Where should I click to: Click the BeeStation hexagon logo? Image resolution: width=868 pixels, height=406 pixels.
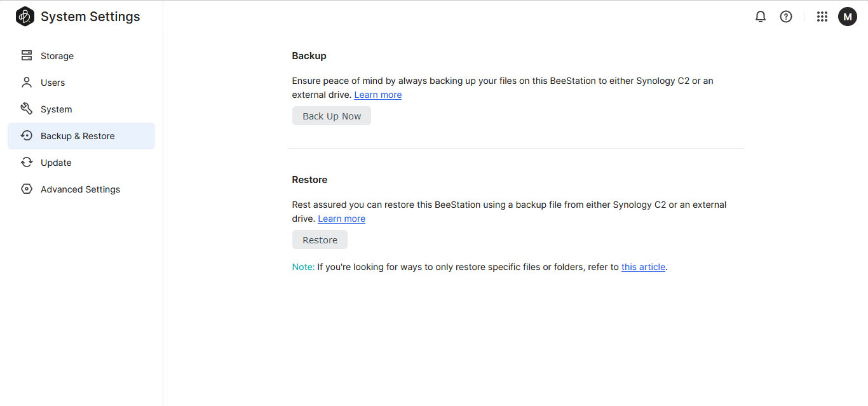pos(25,17)
